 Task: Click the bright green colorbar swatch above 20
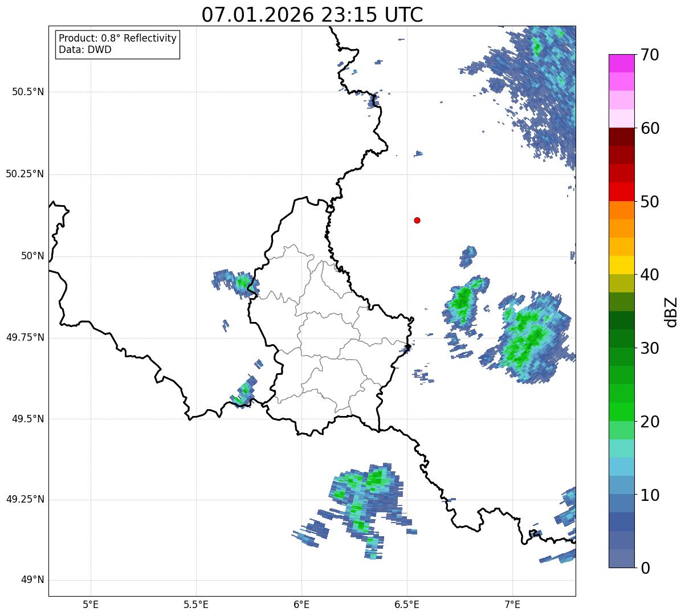621,412
